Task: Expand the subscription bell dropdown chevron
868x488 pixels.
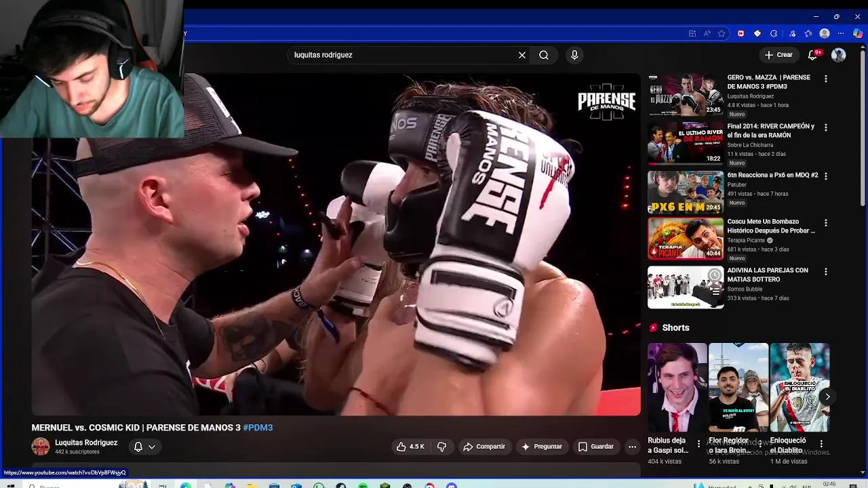Action: 152,447
